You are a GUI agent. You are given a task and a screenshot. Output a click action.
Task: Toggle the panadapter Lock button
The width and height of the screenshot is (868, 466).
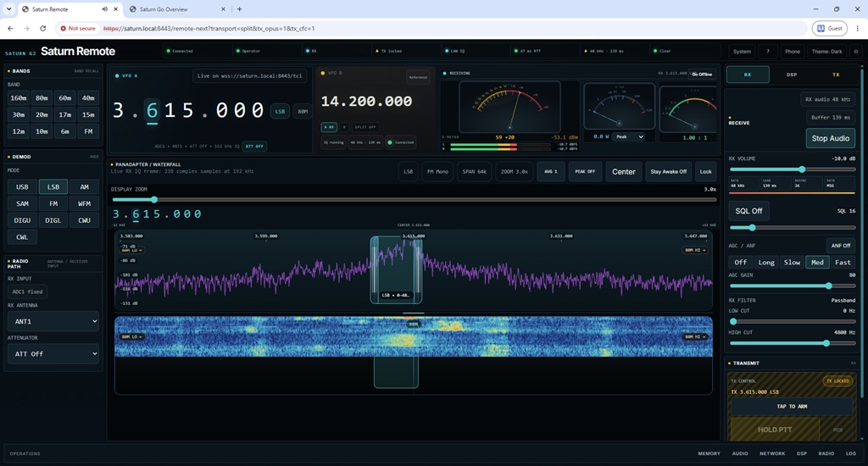(705, 171)
